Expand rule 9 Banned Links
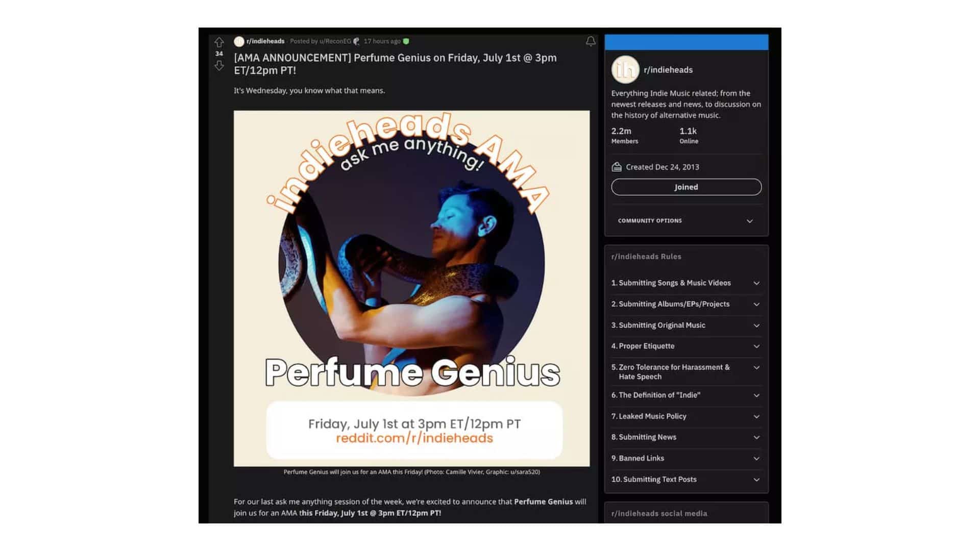 tap(687, 459)
